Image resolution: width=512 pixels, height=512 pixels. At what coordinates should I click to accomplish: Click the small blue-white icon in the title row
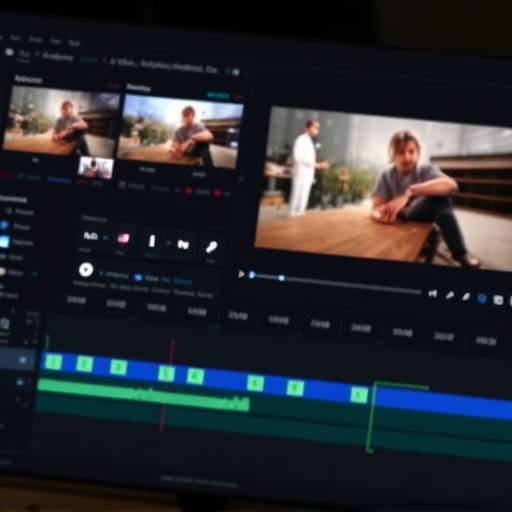pos(236,72)
